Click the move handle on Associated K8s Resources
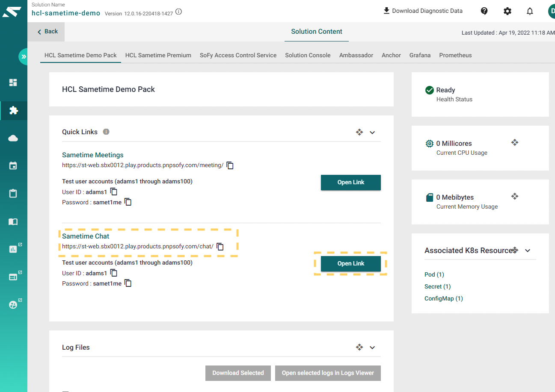Viewport: 555px width, 392px height. (x=515, y=250)
